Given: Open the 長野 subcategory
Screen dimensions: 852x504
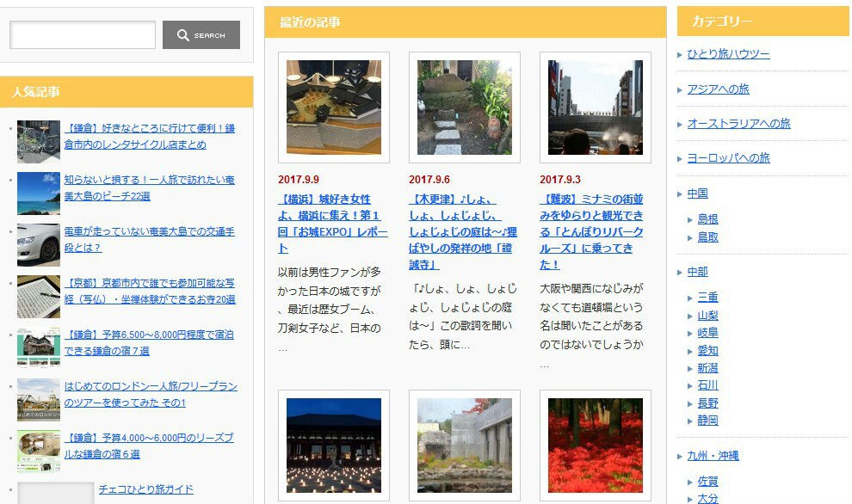Looking at the screenshot, I should click(x=707, y=403).
